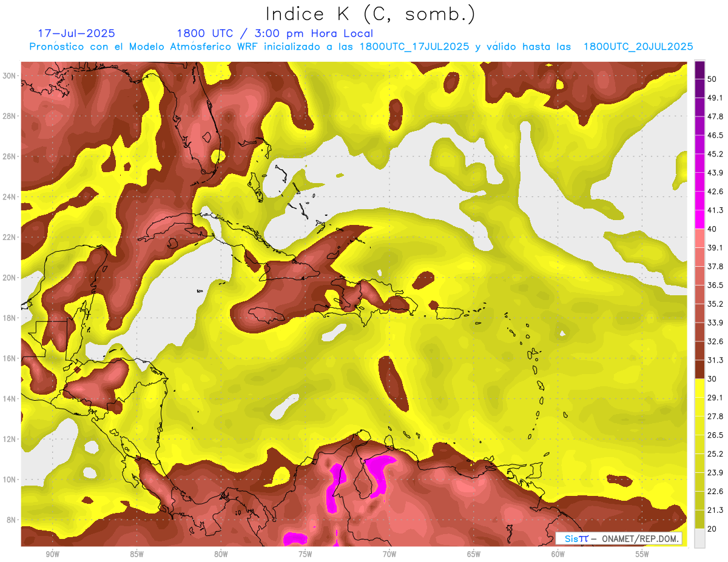Click the 90W longitude axis label
728x562 pixels.
pyautogui.click(x=52, y=554)
